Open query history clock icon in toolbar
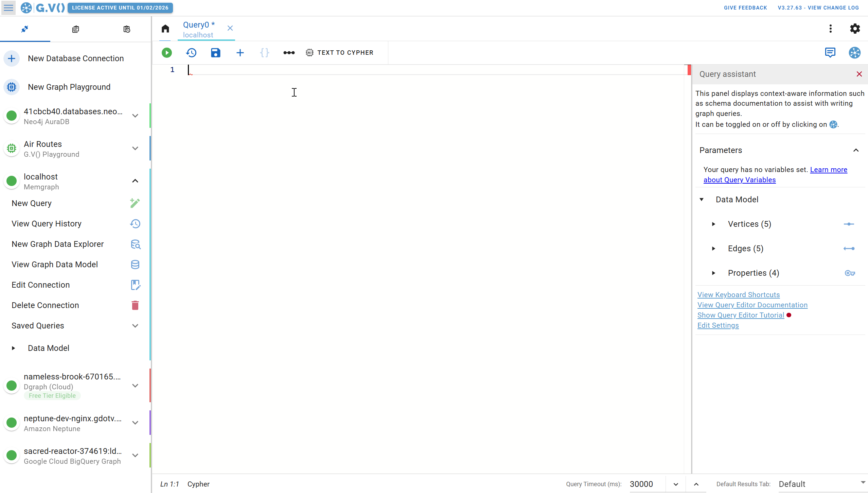868x493 pixels. pyautogui.click(x=191, y=53)
